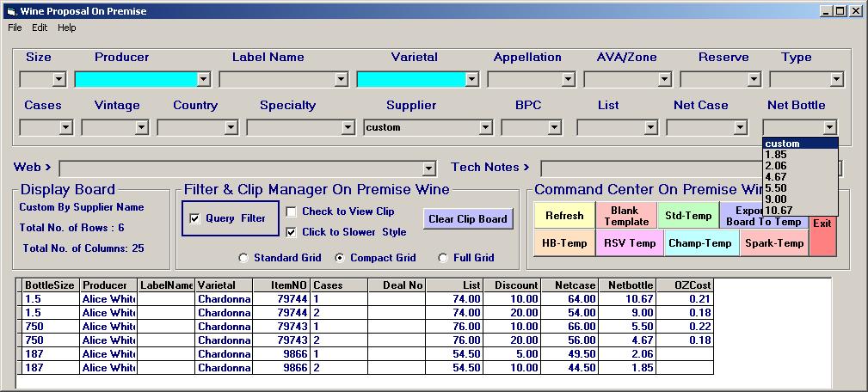Select the Netcase cell 44.50

pyautogui.click(x=569, y=368)
